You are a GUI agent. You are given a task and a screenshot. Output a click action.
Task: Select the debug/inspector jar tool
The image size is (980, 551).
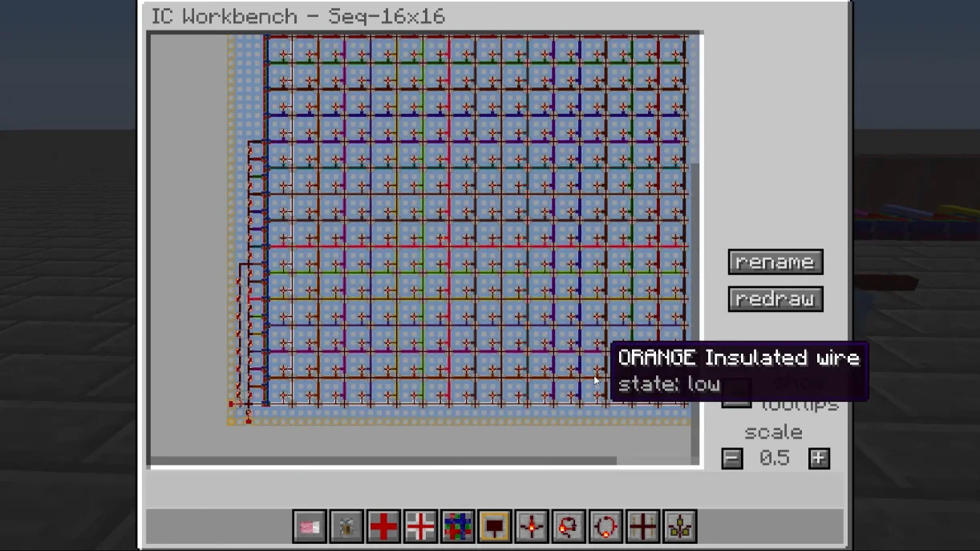(346, 527)
